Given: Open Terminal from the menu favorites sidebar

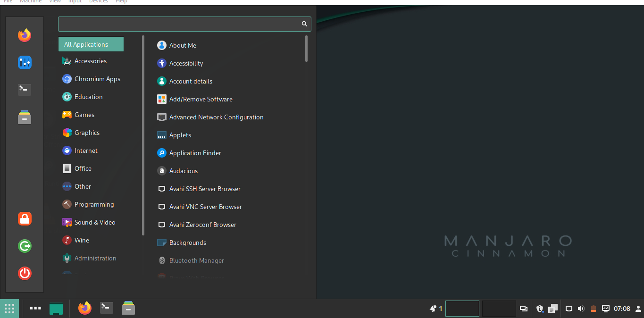Looking at the screenshot, I should (25, 90).
